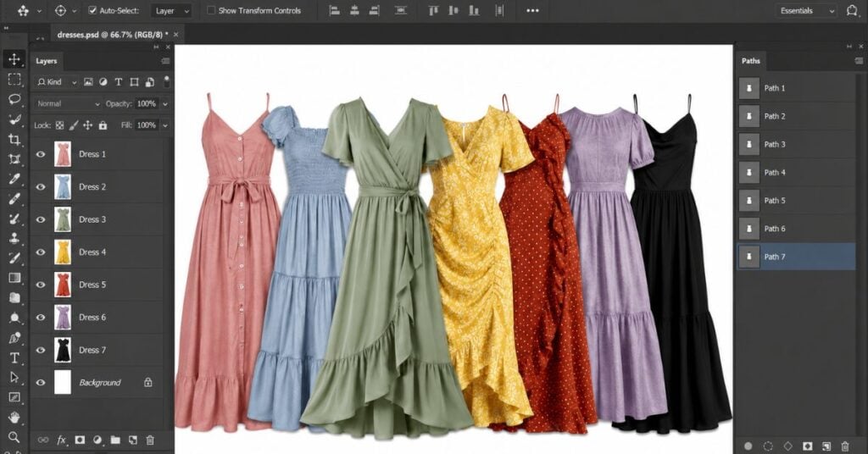
Task: Open the Normal blend mode dropdown
Action: click(68, 103)
